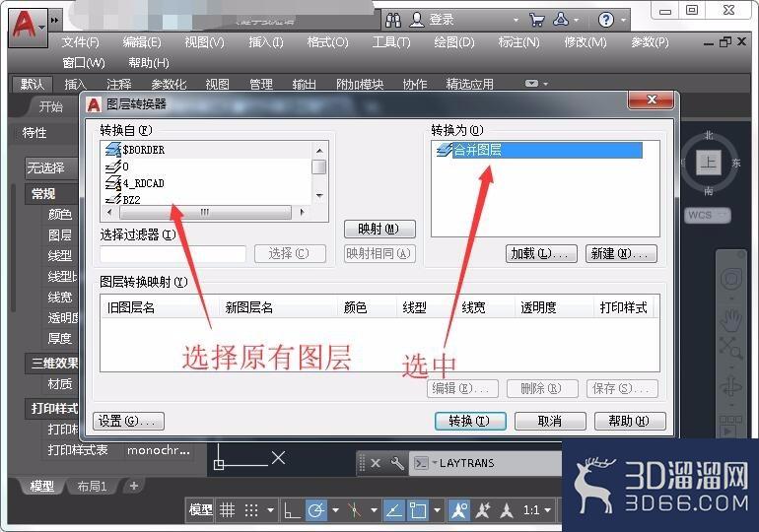Toggle snap mode dotted grid icon
This screenshot has width=759, height=532.
250,510
